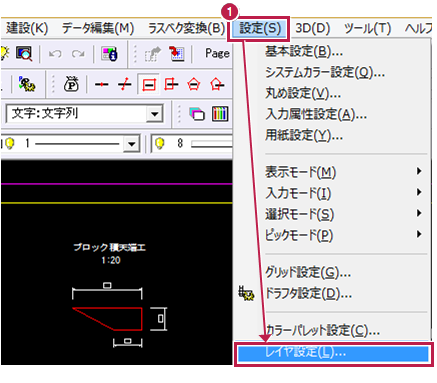Click the money bag P icon

tap(71, 84)
